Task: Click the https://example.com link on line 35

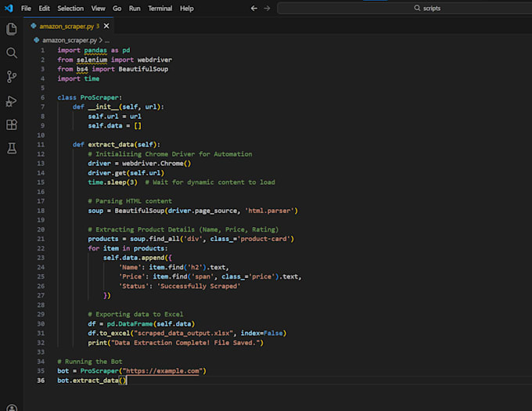Action: click(x=162, y=371)
